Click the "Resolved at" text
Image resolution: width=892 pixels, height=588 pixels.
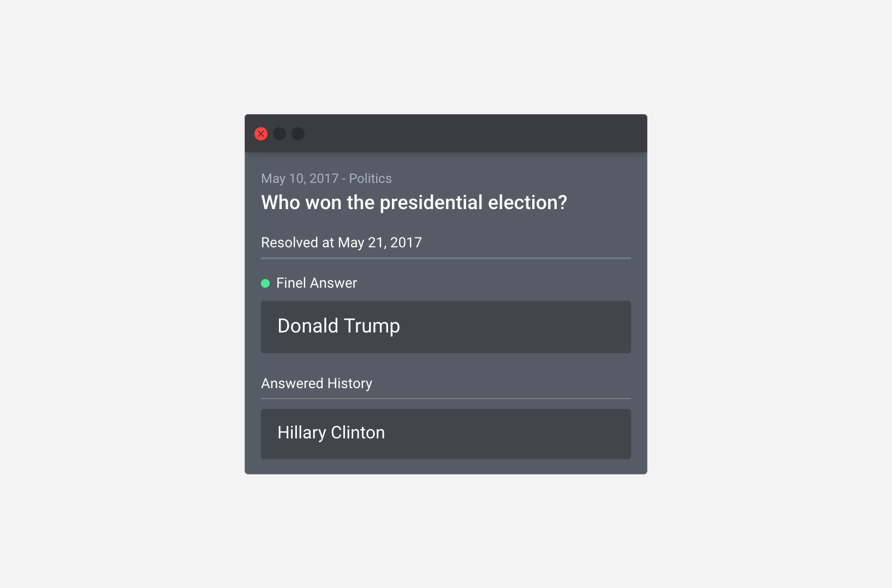[297, 242]
